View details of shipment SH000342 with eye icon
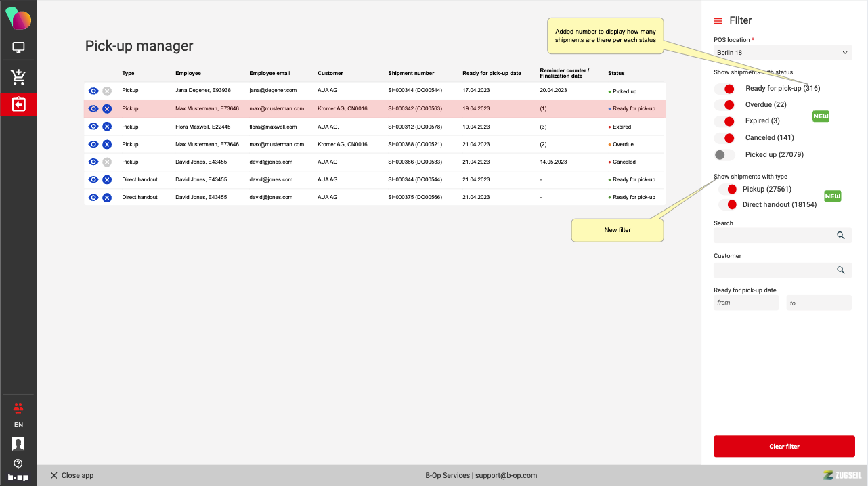 tap(93, 108)
